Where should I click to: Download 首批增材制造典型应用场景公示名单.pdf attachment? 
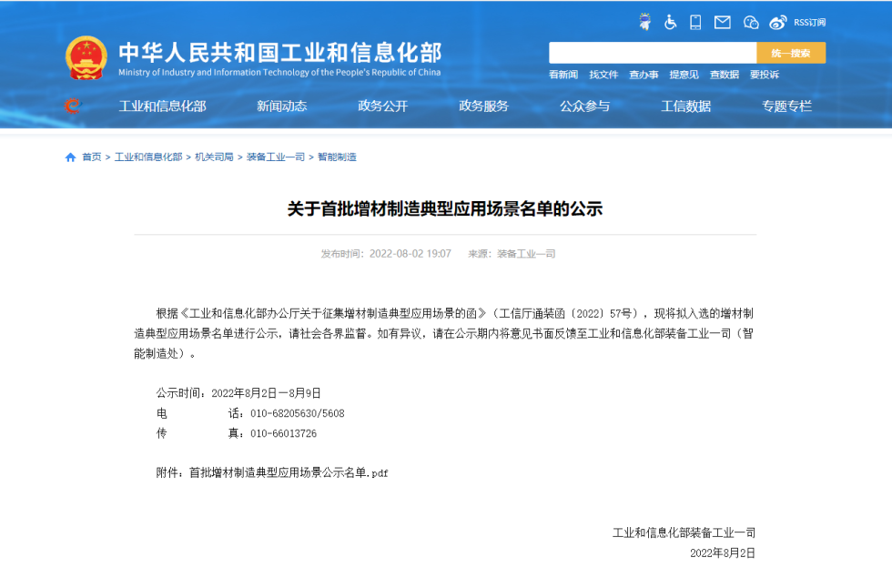[289, 473]
